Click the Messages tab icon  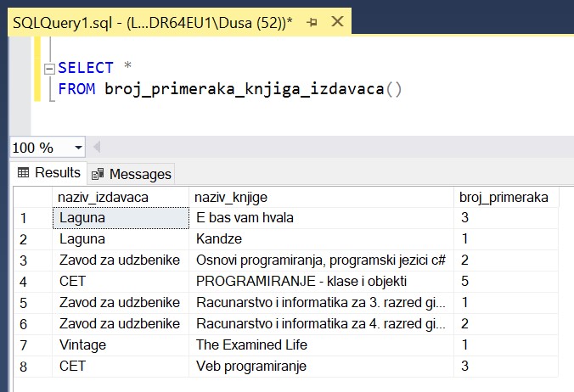98,174
